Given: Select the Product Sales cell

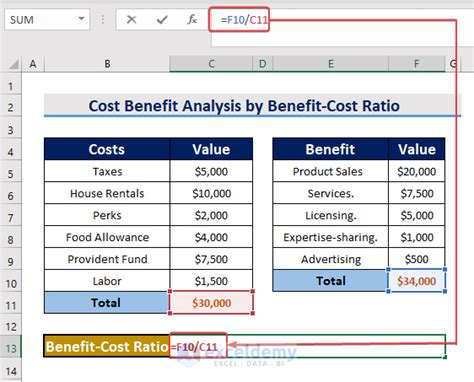Looking at the screenshot, I should coord(330,171).
